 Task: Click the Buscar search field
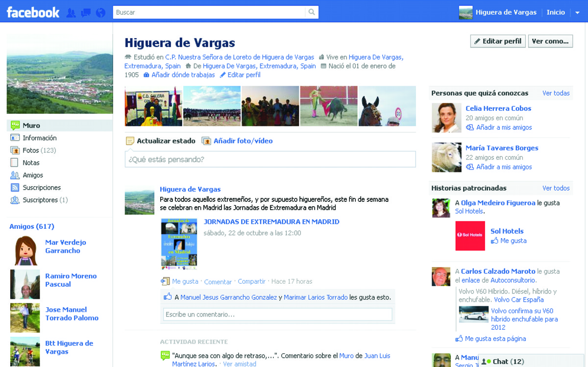point(209,12)
